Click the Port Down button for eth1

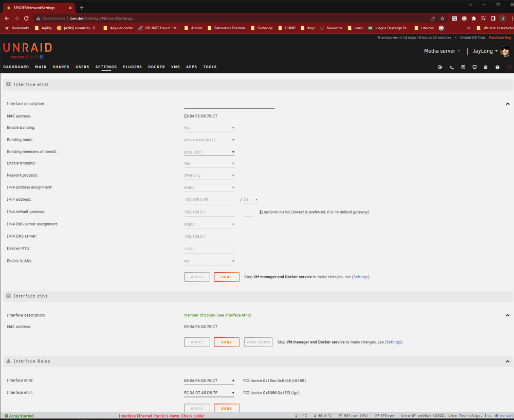click(259, 342)
